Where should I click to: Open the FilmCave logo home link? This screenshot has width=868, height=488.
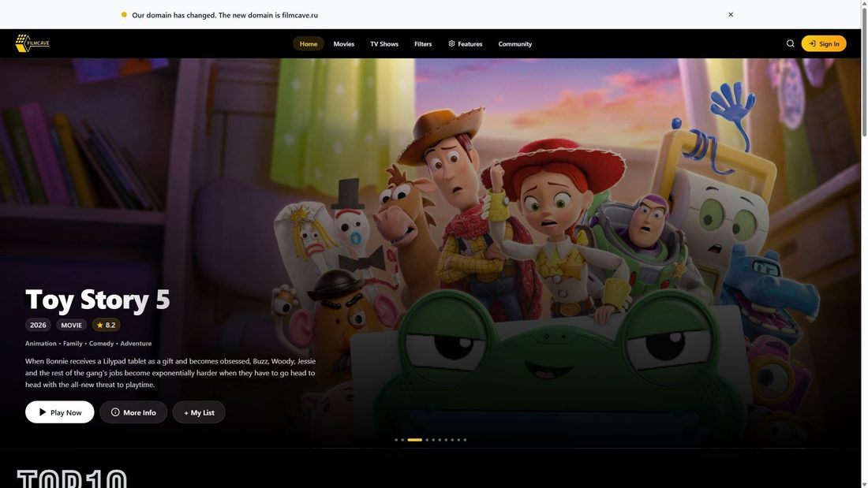[32, 43]
